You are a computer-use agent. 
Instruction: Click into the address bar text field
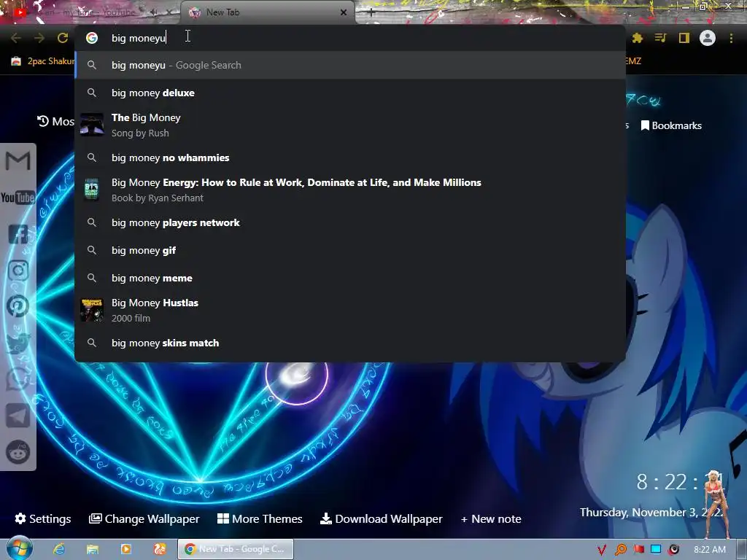(349, 38)
